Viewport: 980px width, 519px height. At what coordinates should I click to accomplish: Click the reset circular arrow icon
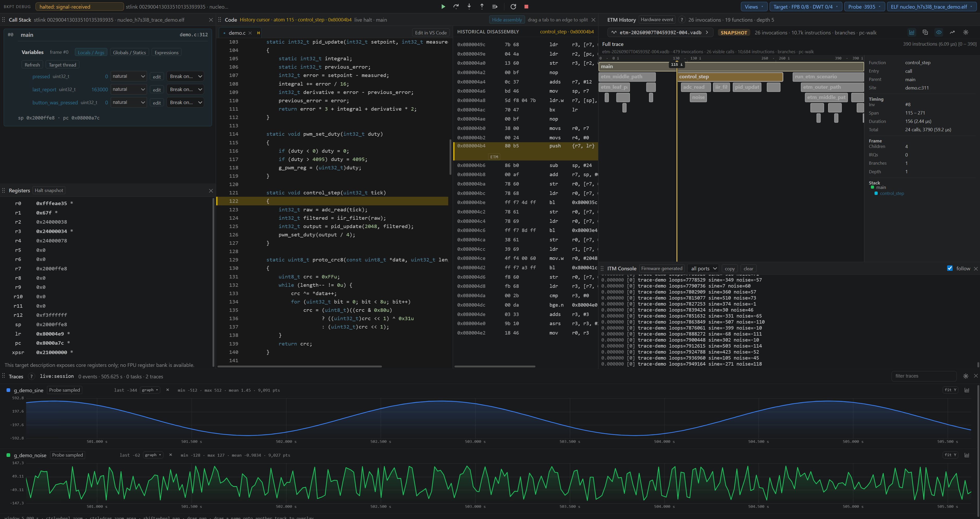point(513,7)
